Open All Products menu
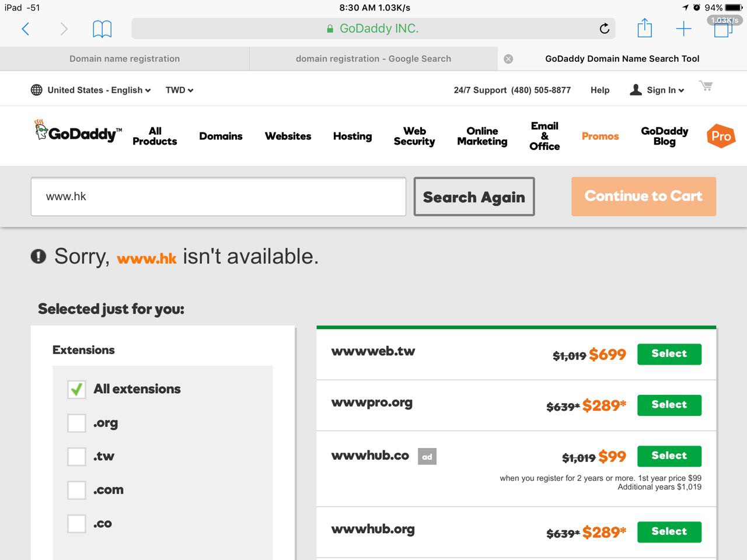747x560 pixels. (155, 136)
